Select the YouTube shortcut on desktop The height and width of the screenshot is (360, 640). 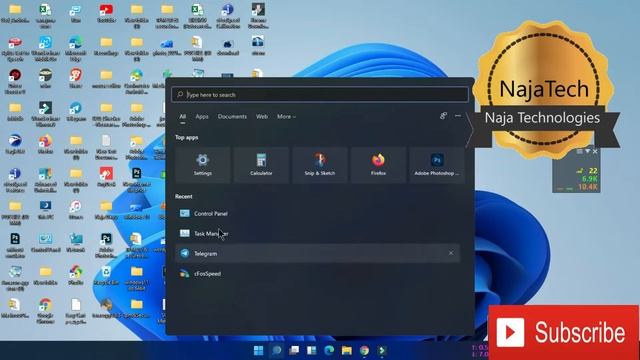(106, 13)
